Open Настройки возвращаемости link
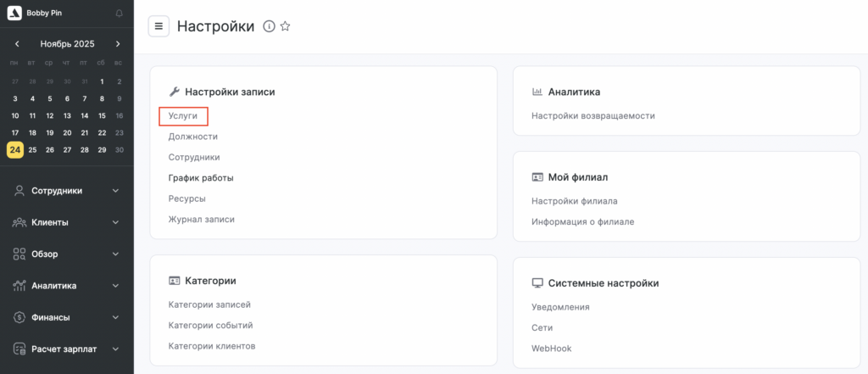Image resolution: width=868 pixels, height=374 pixels. pos(593,115)
